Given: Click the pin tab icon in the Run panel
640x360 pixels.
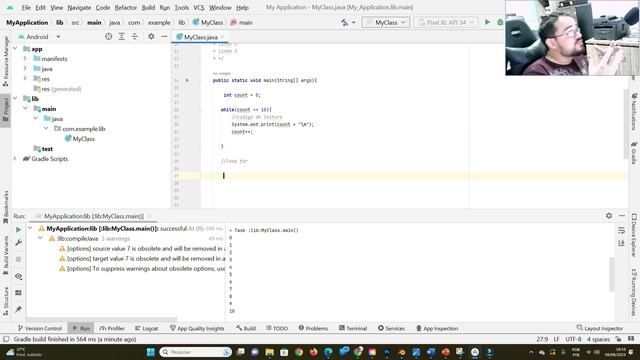Looking at the screenshot, I should (18, 309).
